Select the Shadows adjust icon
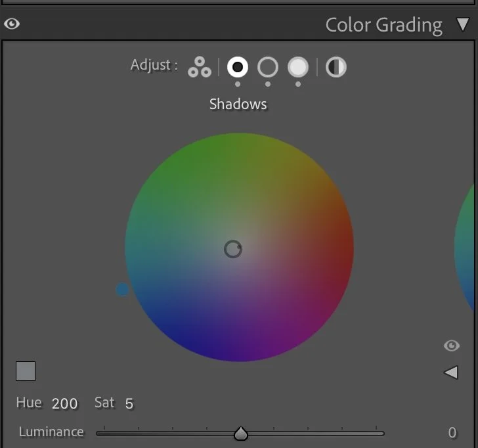This screenshot has width=478, height=448. pos(238,67)
